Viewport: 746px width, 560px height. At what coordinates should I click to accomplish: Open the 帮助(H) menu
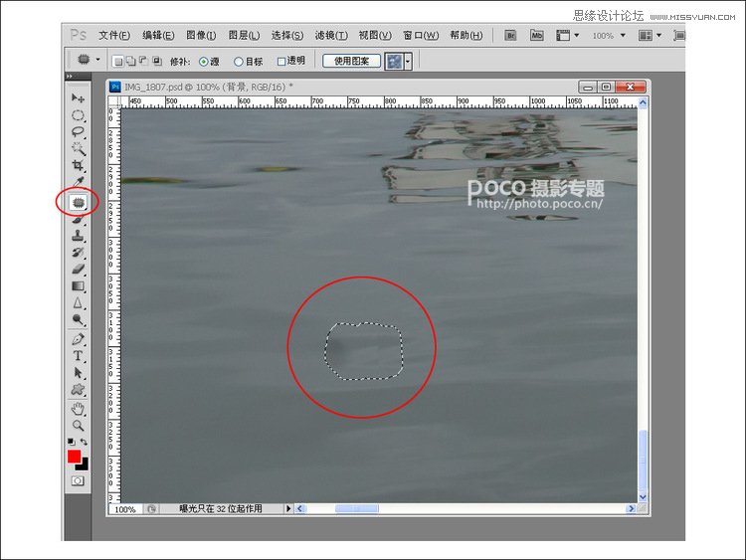pyautogui.click(x=466, y=35)
